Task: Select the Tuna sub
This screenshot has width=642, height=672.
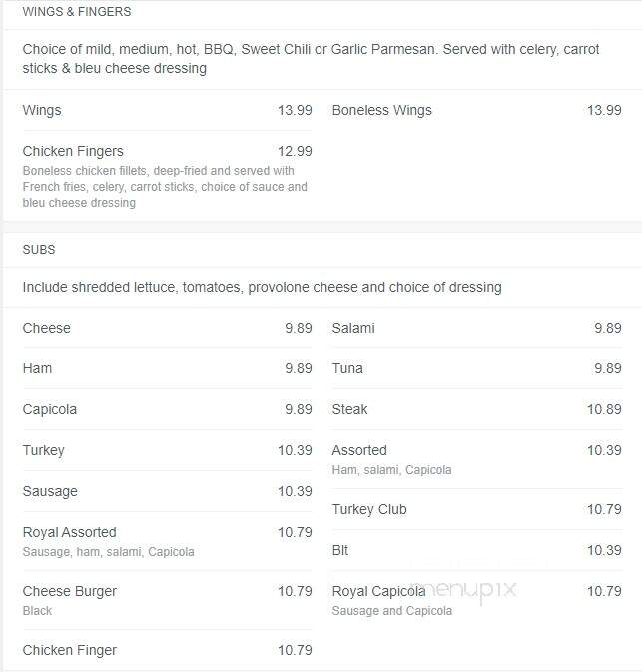Action: (476, 368)
